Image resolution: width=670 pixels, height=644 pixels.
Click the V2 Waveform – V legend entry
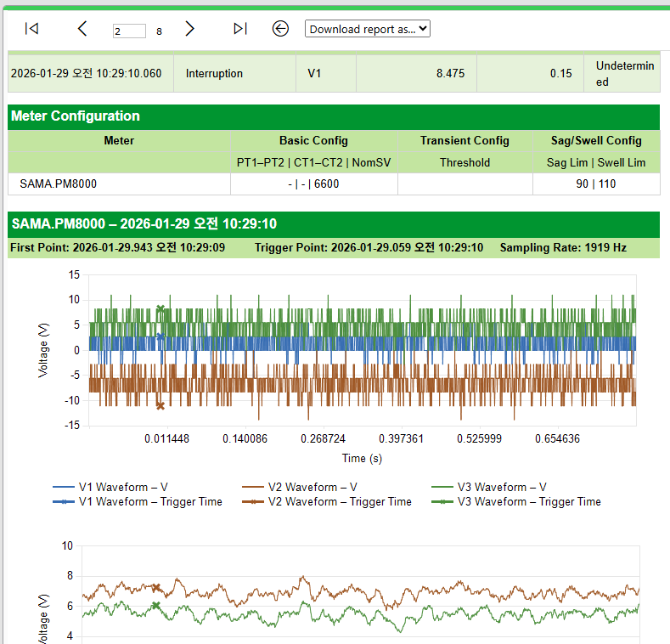(300, 487)
